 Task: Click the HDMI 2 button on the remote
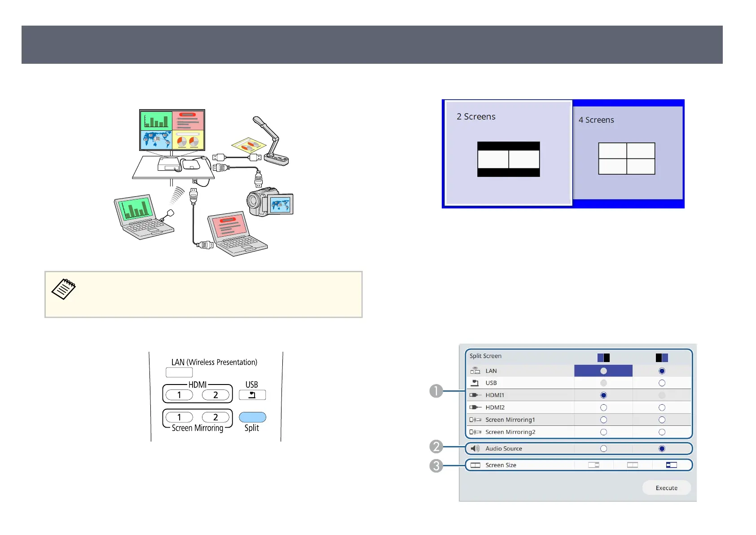[215, 395]
